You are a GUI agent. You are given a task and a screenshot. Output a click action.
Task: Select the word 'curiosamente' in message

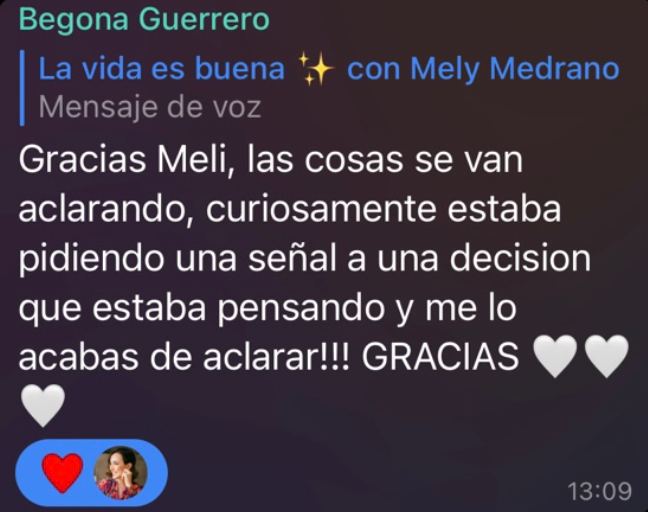click(x=321, y=209)
